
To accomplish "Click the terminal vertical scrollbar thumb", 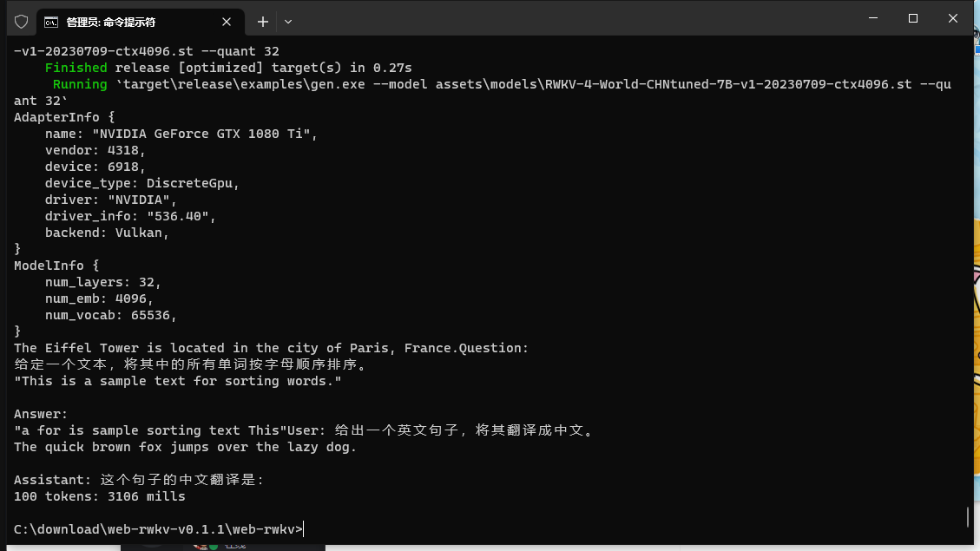I will 967,517.
